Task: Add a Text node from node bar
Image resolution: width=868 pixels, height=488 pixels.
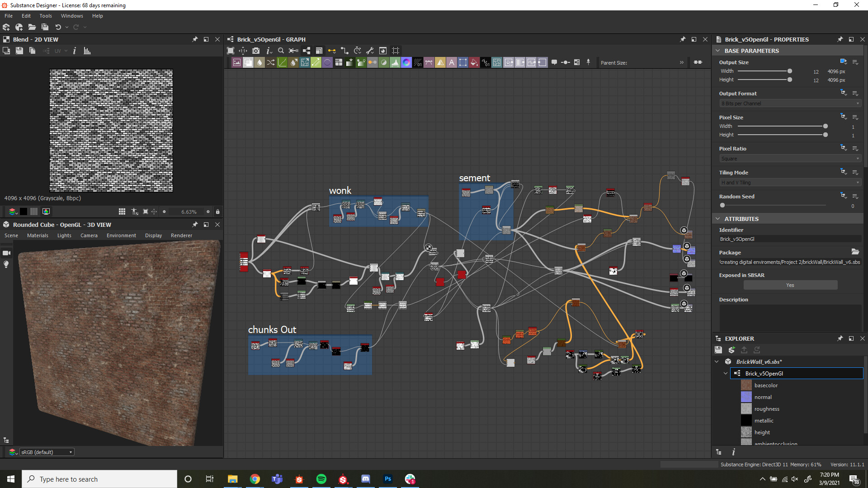Action: (x=451, y=63)
